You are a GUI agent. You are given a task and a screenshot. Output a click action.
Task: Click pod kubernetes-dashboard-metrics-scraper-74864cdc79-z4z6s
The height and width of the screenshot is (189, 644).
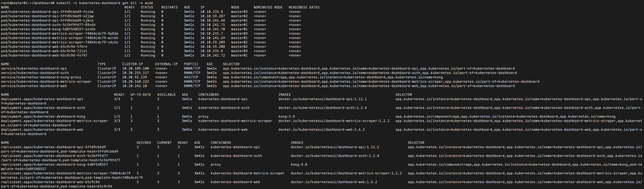(60, 42)
